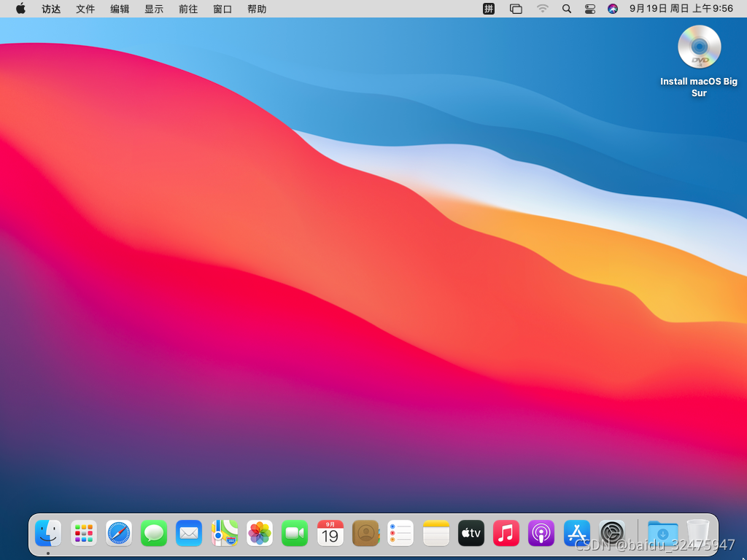
Task: Launch the Photos app
Action: pos(260,534)
